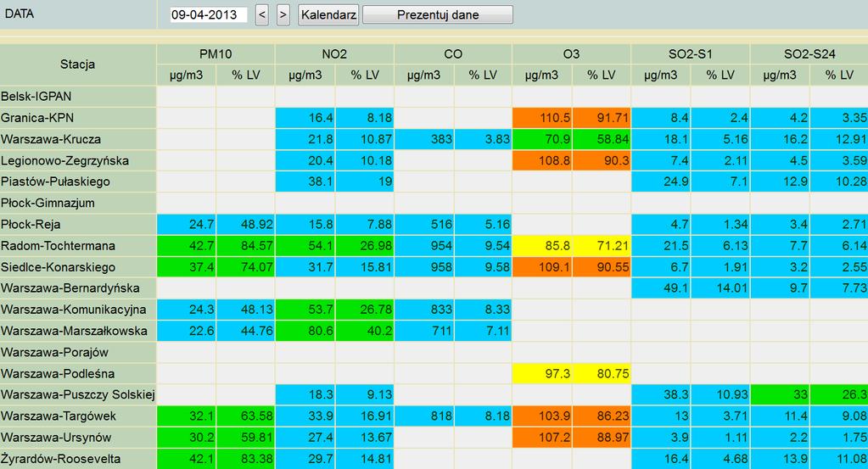The image size is (868, 469).
Task: Click the Warszawa-Bernardyńska station name
Action: click(70, 288)
